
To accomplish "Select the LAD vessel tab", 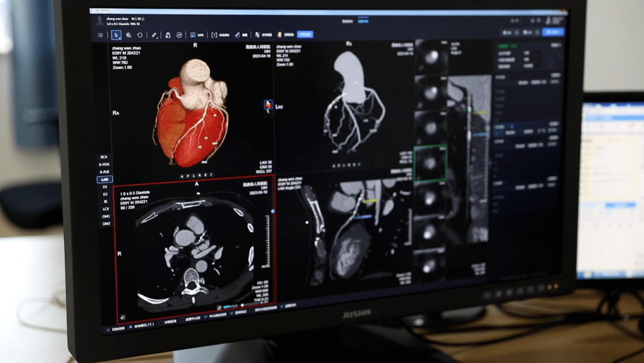I will [x=105, y=179].
